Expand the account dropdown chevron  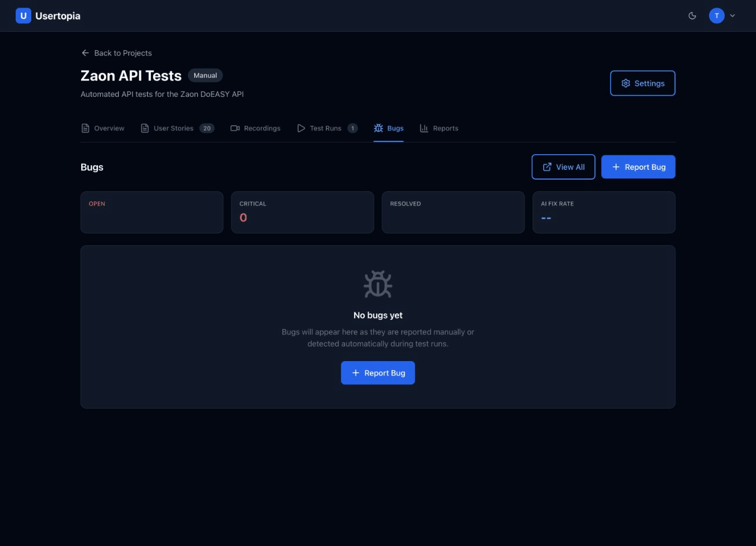click(x=732, y=16)
